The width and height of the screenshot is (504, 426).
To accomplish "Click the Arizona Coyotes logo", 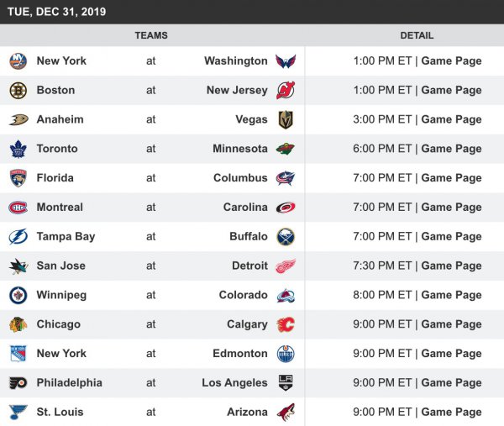I will 286,413.
